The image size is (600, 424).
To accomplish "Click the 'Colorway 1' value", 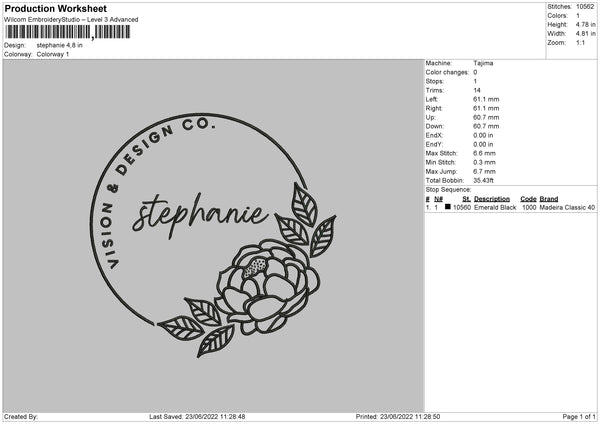I will tap(53, 54).
